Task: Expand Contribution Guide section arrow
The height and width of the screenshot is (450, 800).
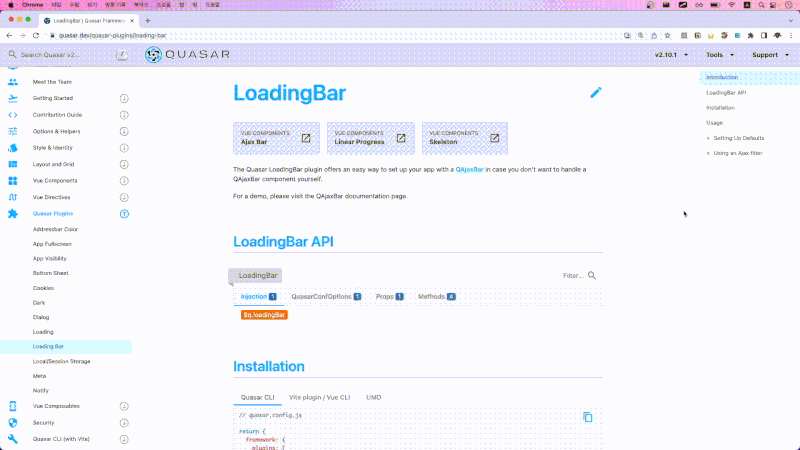Action: pos(124,115)
